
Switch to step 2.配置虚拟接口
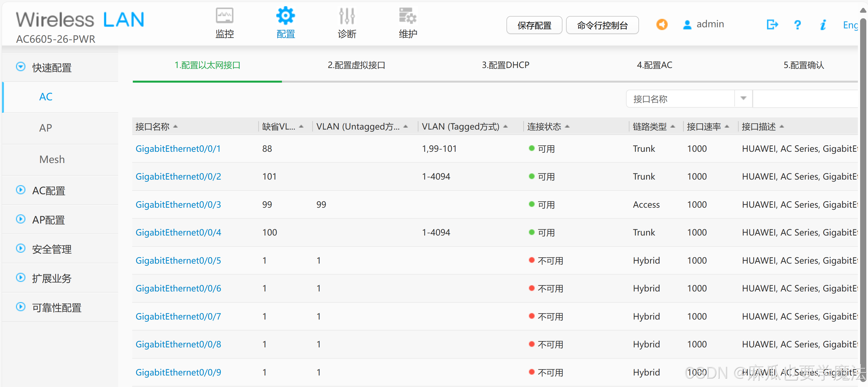coord(356,65)
